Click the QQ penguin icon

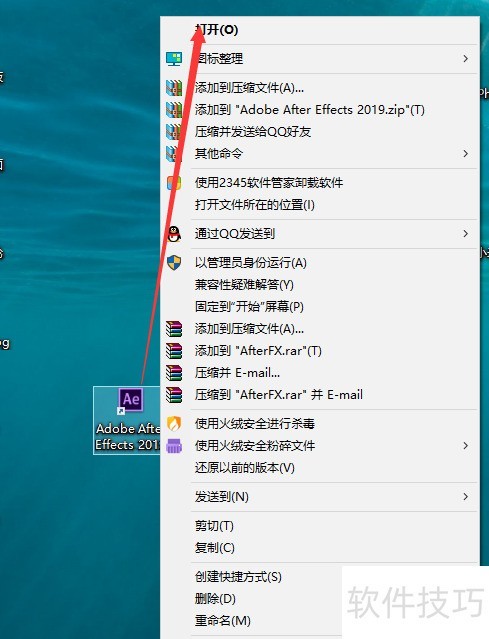click(x=174, y=234)
